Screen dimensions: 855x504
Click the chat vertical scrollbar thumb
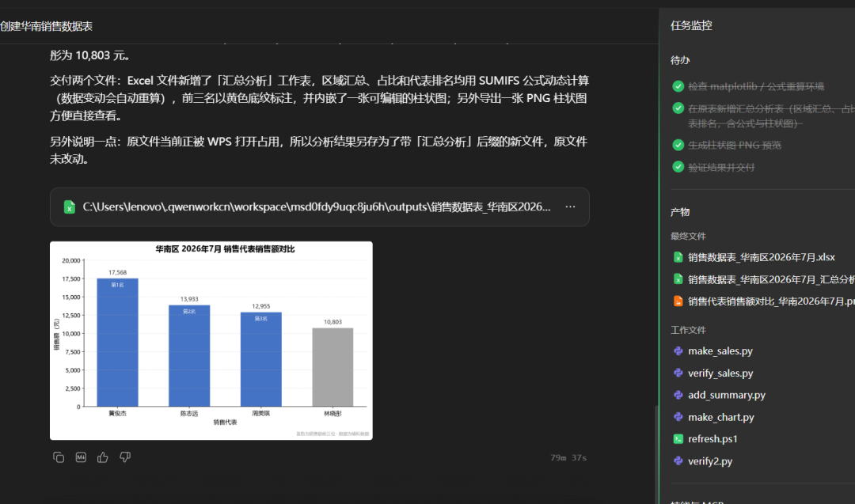coord(656,454)
